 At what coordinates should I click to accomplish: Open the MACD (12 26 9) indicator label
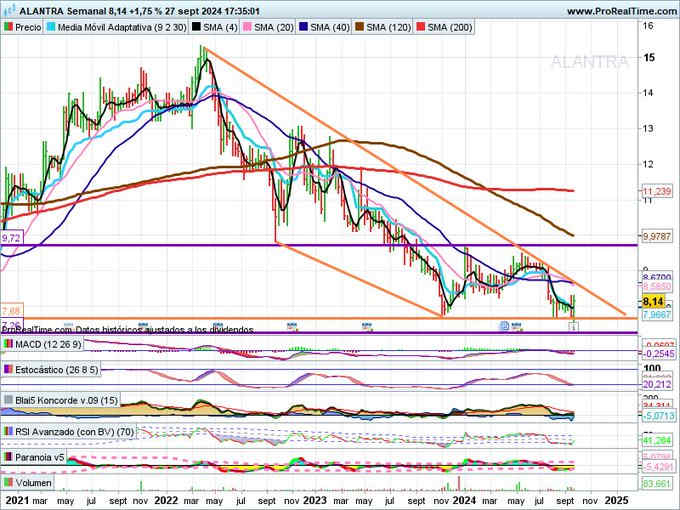[x=48, y=344]
